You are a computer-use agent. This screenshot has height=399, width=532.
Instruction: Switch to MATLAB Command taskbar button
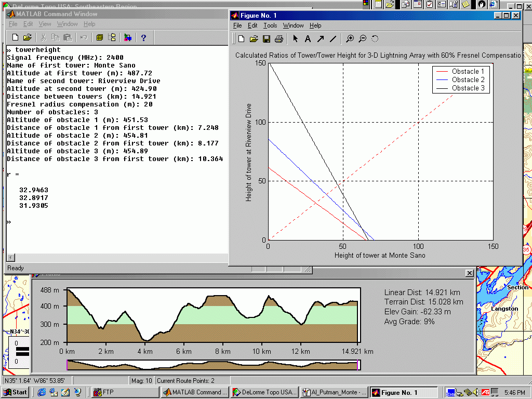pyautogui.click(x=195, y=392)
